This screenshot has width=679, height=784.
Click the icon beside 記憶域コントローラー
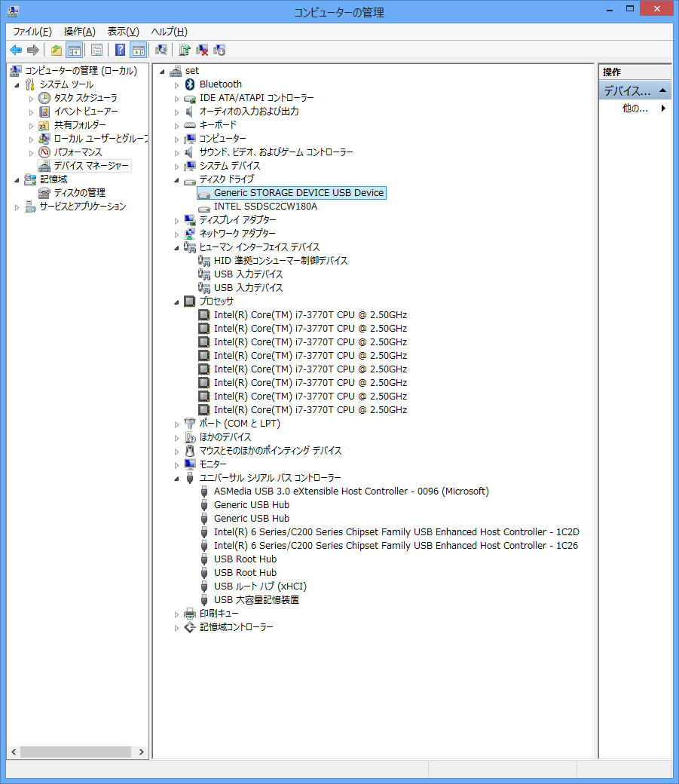click(190, 627)
